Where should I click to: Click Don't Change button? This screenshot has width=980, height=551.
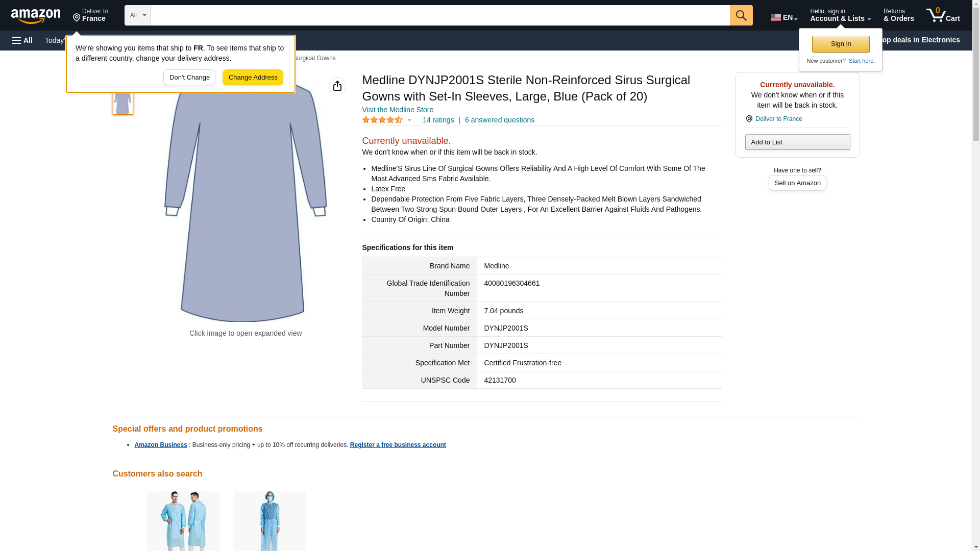189,78
